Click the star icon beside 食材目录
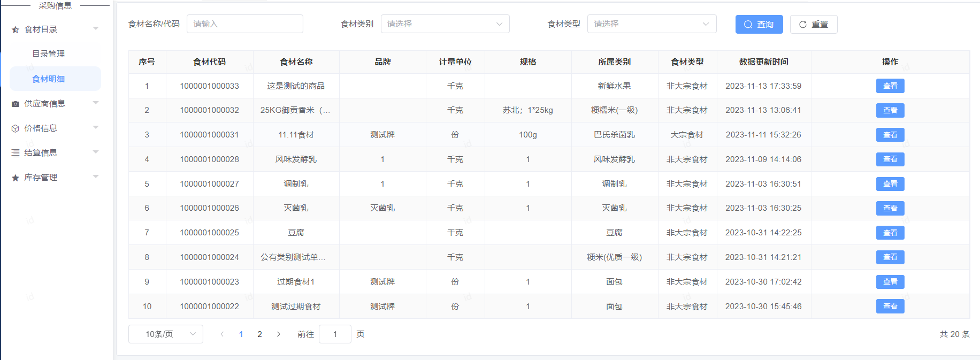 click(x=16, y=29)
